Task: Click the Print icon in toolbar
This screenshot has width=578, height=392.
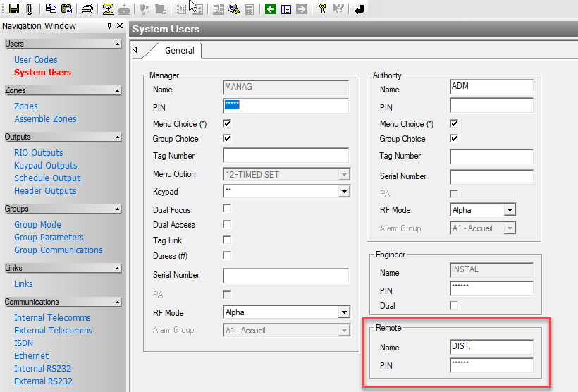Action: (87, 9)
